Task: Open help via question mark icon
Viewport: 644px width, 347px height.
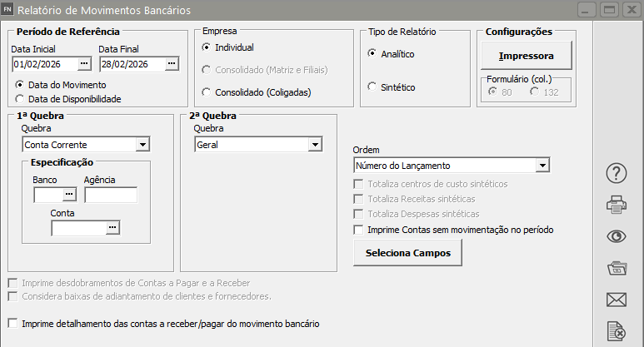Action: tap(617, 173)
